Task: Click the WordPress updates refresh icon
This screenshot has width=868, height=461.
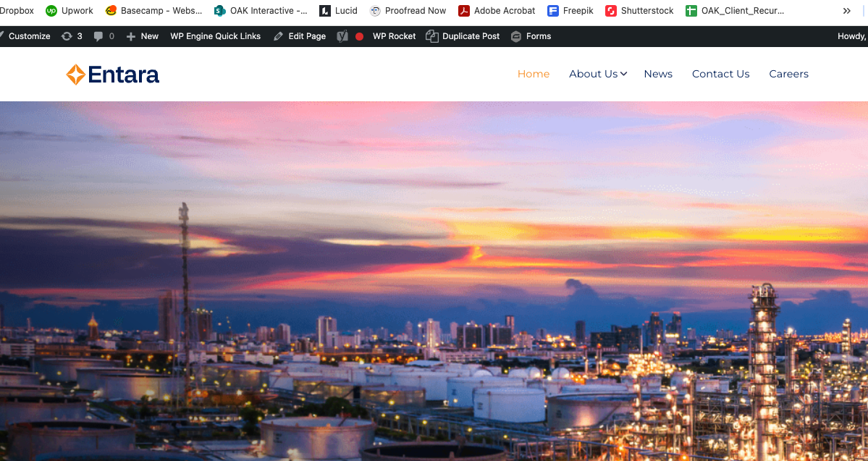Action: pyautogui.click(x=67, y=35)
